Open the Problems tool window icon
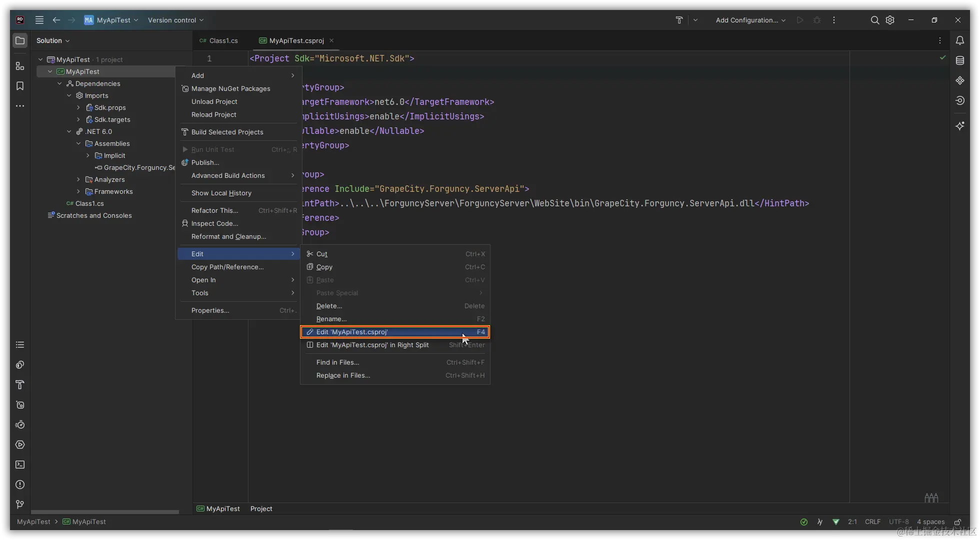The height and width of the screenshot is (540, 980). [x=20, y=485]
